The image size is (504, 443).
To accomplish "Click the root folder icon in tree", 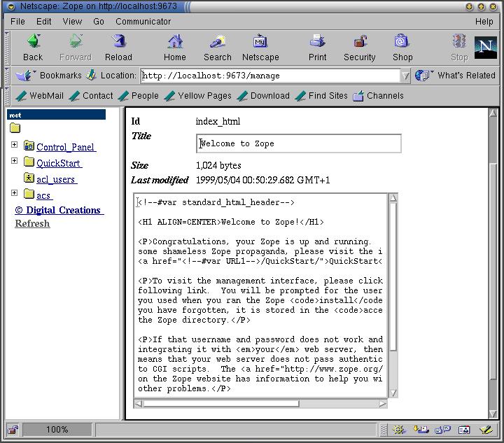I will (x=15, y=129).
